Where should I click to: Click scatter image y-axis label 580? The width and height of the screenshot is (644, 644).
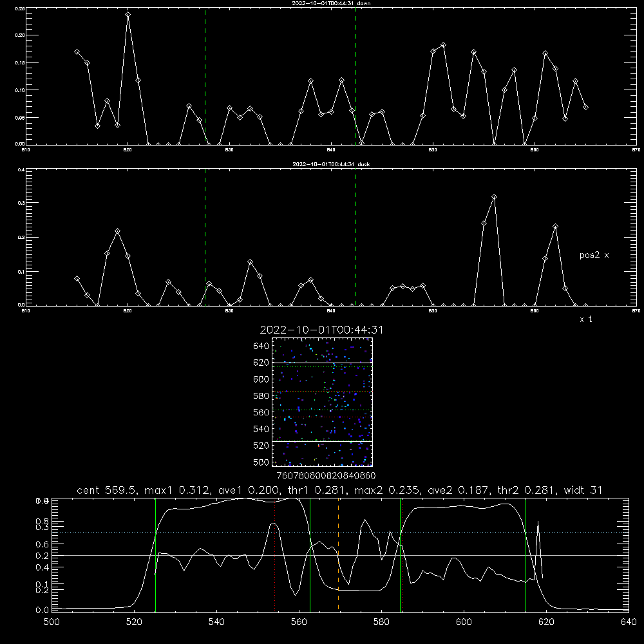click(261, 396)
